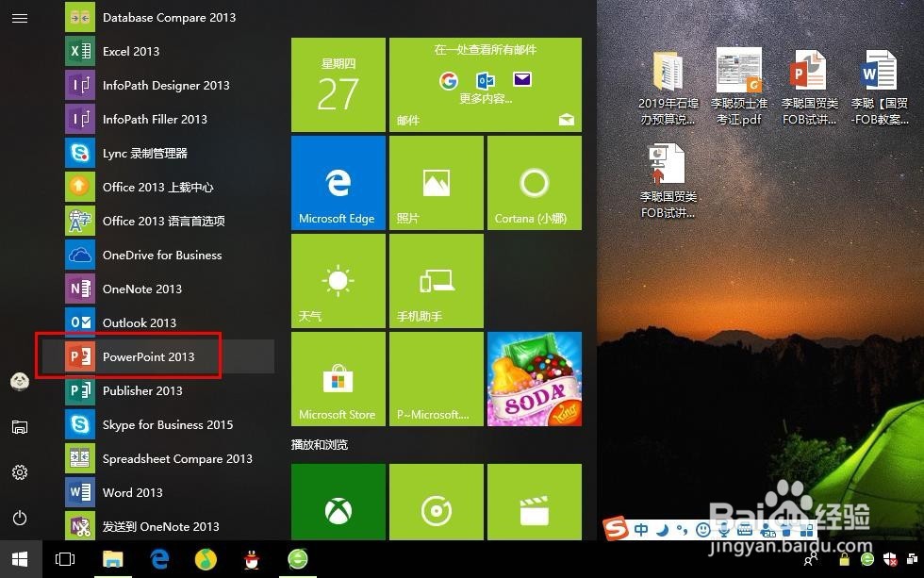The image size is (924, 578).
Task: Expand the Start menu hamburger button
Action: click(20, 18)
